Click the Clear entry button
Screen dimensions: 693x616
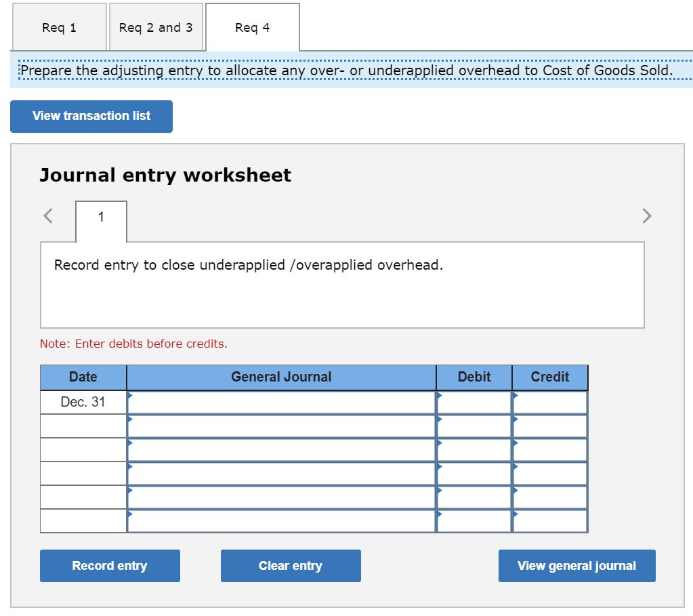tap(291, 566)
